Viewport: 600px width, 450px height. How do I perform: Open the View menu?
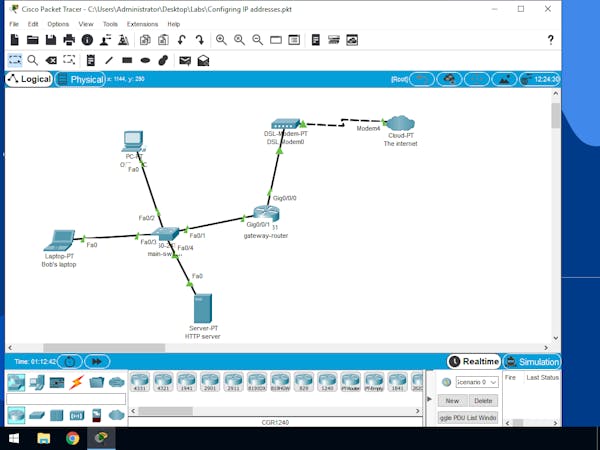point(86,24)
